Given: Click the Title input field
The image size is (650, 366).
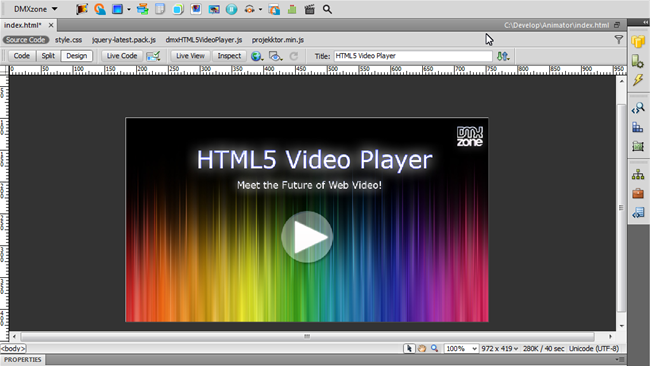Looking at the screenshot, I should click(x=413, y=56).
